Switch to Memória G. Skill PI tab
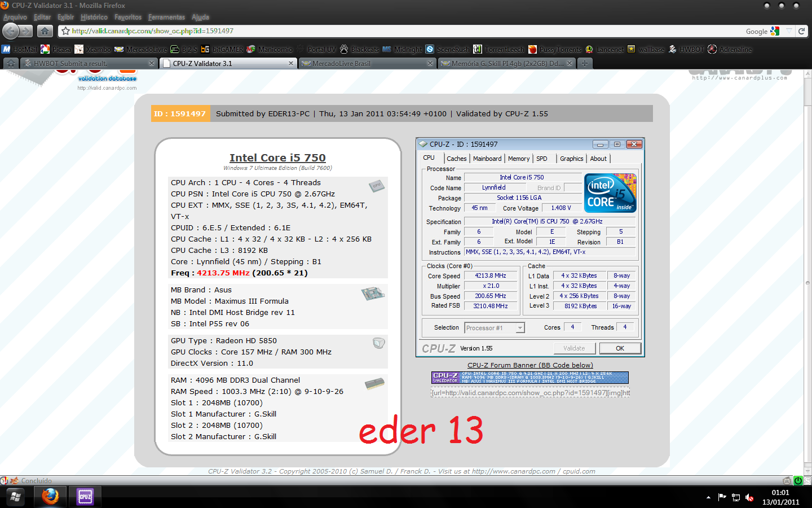This screenshot has height=508, width=812. [x=506, y=63]
